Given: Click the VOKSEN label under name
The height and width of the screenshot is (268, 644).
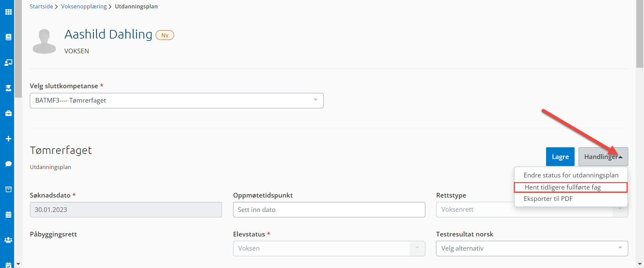Looking at the screenshot, I should (76, 51).
